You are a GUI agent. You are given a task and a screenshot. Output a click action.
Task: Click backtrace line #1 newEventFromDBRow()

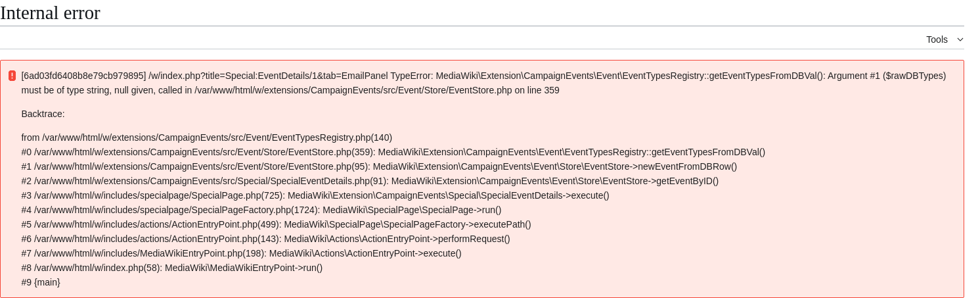379,166
